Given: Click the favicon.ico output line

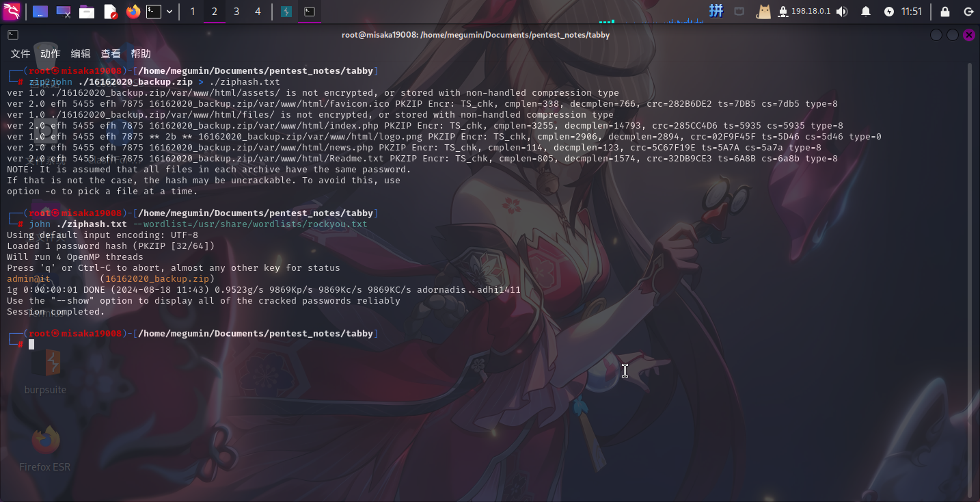Looking at the screenshot, I should pyautogui.click(x=422, y=104).
